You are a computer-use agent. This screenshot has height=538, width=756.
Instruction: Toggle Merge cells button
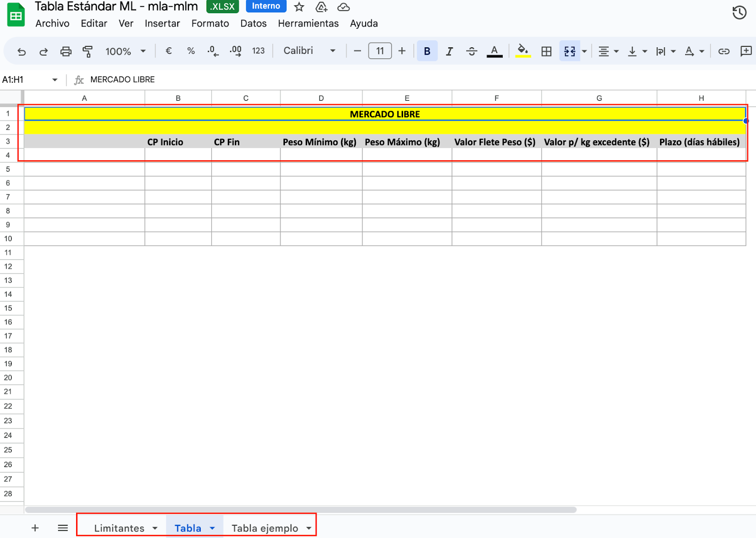(x=569, y=51)
